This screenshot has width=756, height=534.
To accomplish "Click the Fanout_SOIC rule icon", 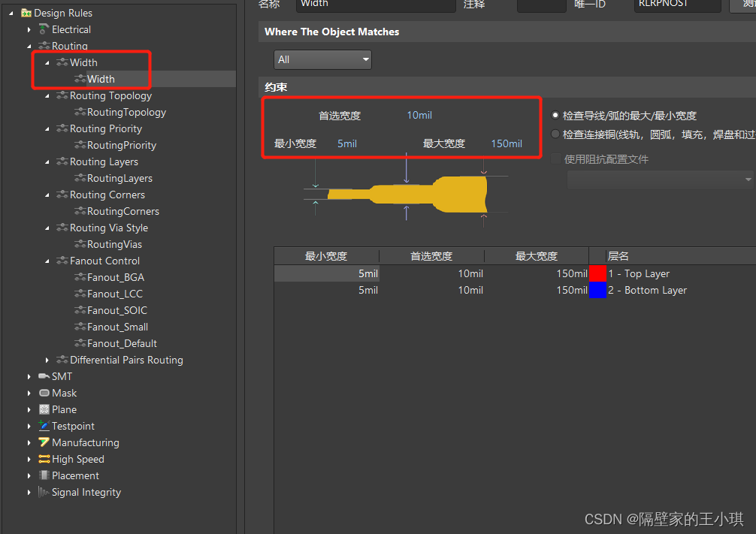I will pyautogui.click(x=80, y=310).
